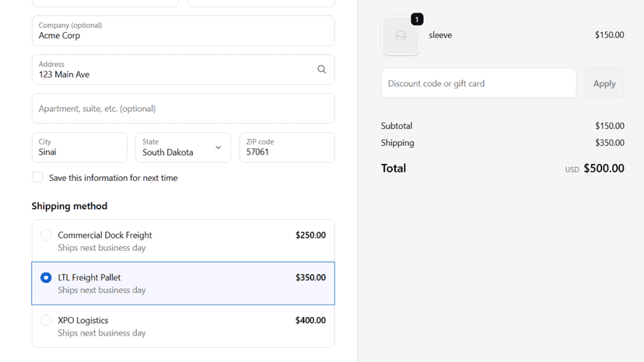Screen dimensions: 644x362
Task: Click the Subtotal label in order summary
Action: pos(397,126)
